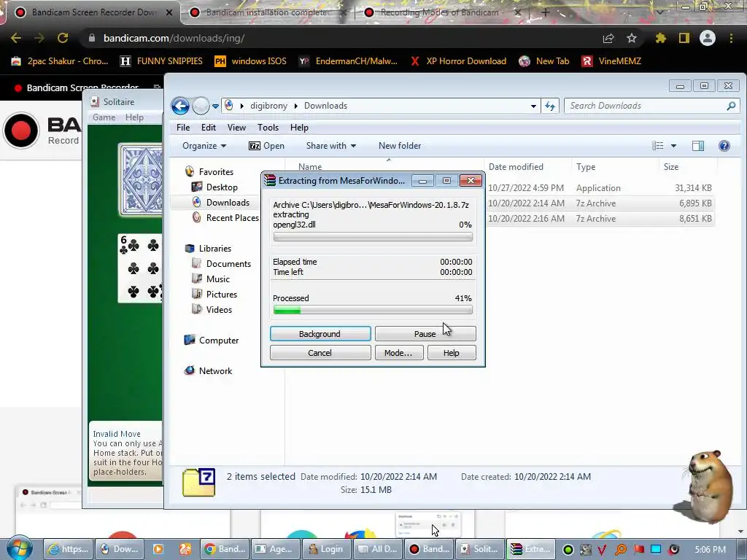
Task: Open recent locations dropdown beside Explorer nav arrows
Action: point(215,106)
